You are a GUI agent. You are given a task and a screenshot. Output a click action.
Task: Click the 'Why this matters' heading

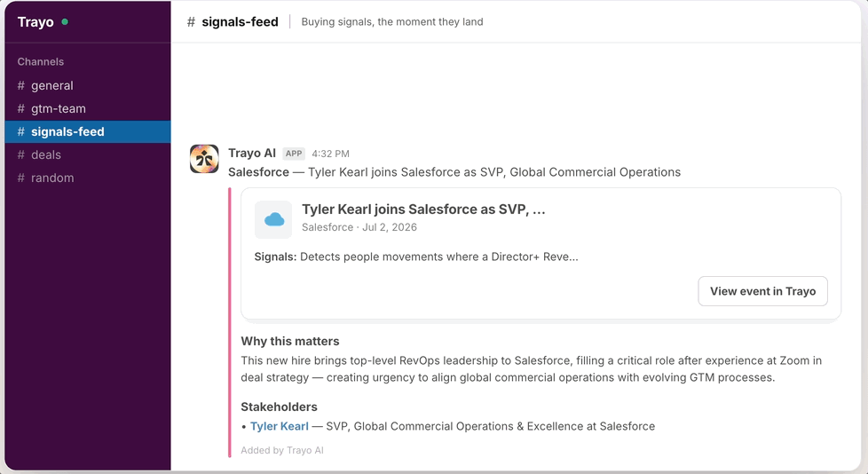290,341
